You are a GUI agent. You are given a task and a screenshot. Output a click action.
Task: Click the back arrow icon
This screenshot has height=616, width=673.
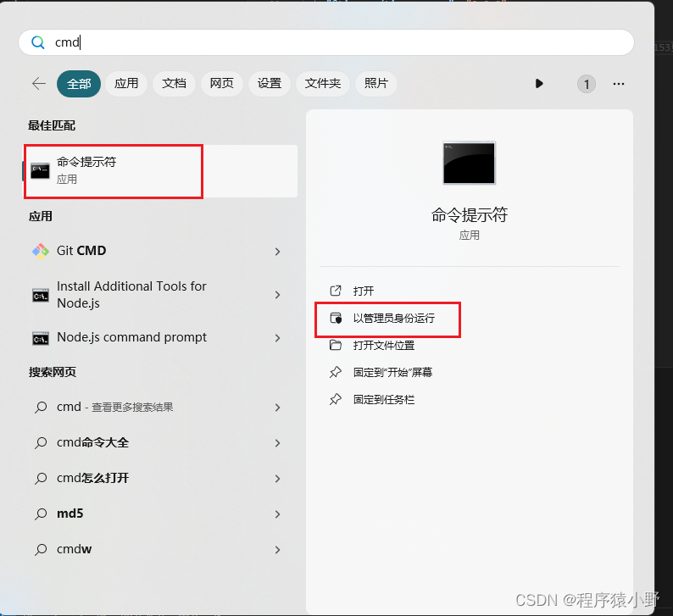coord(38,83)
